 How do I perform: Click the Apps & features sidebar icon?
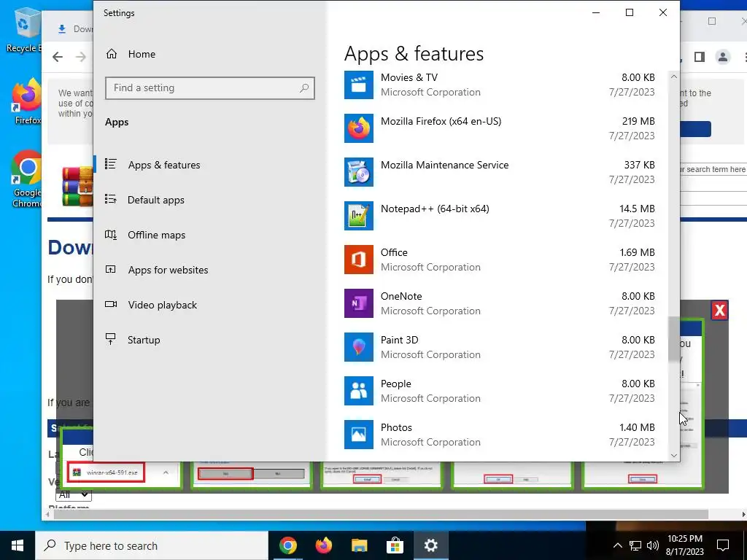coord(111,164)
